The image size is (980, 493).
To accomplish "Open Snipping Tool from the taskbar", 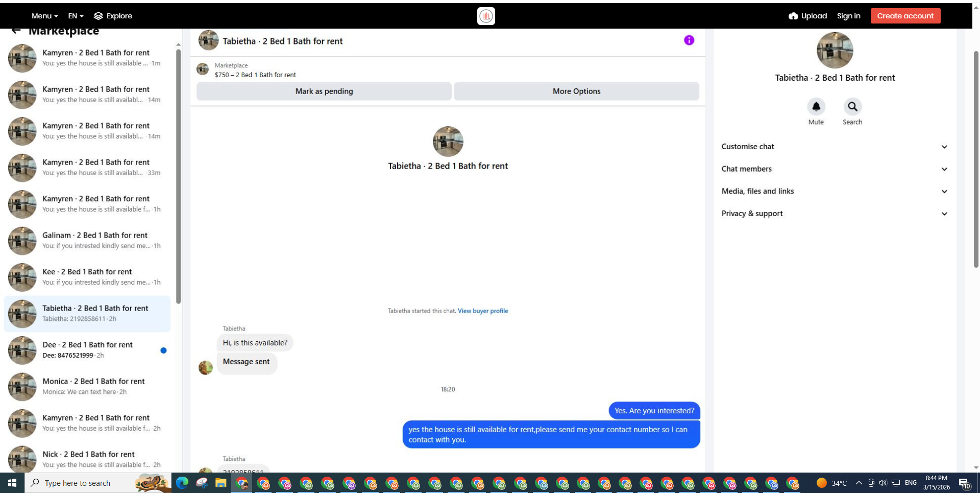I will coord(202,483).
